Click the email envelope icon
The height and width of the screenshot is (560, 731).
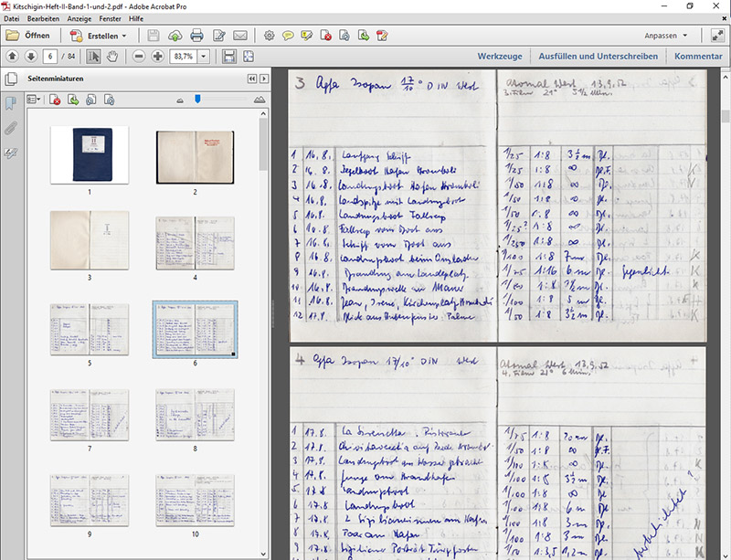tap(240, 36)
